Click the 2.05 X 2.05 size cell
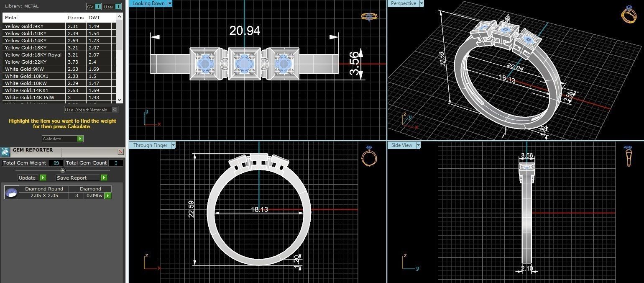The height and width of the screenshot is (283, 644). pyautogui.click(x=44, y=196)
